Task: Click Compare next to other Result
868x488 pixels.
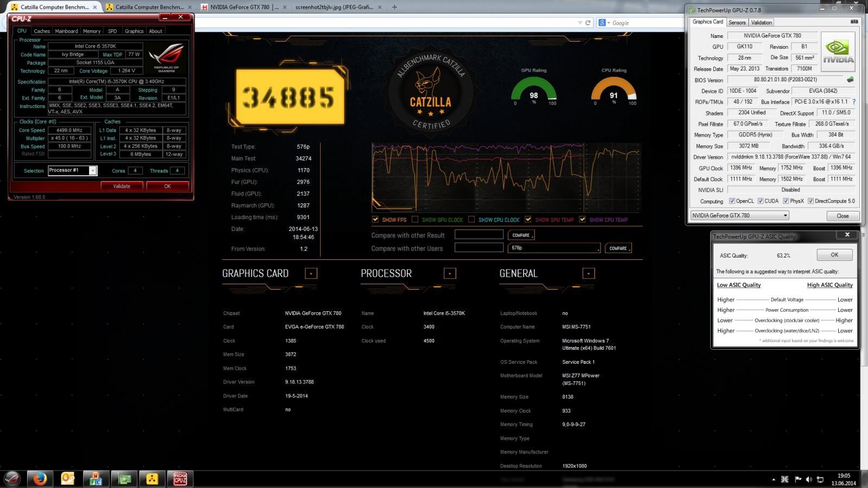Action: pyautogui.click(x=521, y=235)
